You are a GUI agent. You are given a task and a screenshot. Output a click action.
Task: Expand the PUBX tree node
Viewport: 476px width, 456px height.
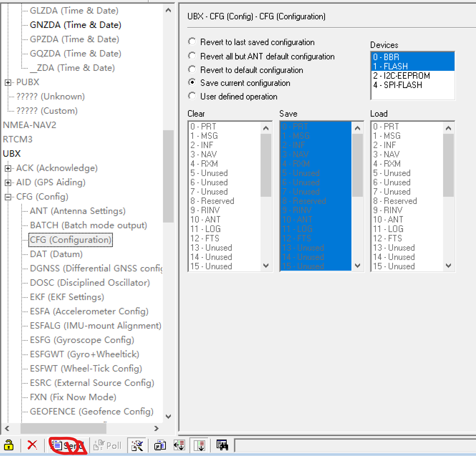[8, 83]
